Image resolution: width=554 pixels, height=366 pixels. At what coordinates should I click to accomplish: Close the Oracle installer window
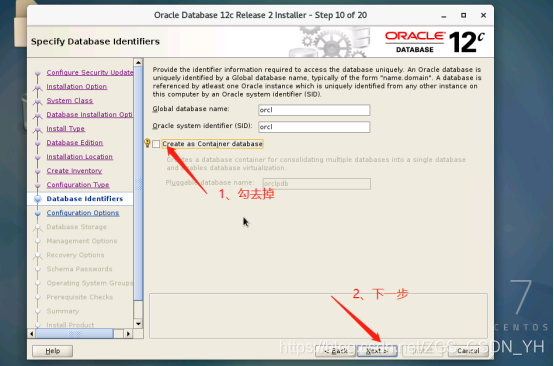[x=483, y=15]
